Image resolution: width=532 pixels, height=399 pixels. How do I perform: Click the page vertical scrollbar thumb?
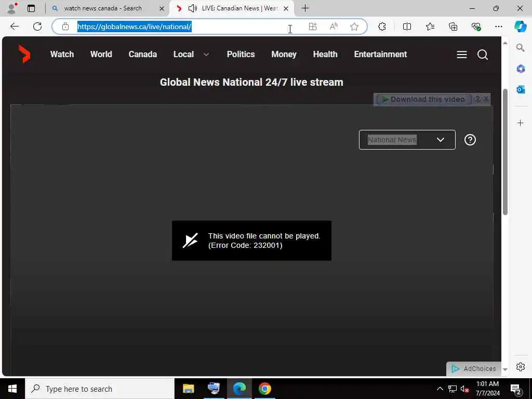pyautogui.click(x=505, y=152)
